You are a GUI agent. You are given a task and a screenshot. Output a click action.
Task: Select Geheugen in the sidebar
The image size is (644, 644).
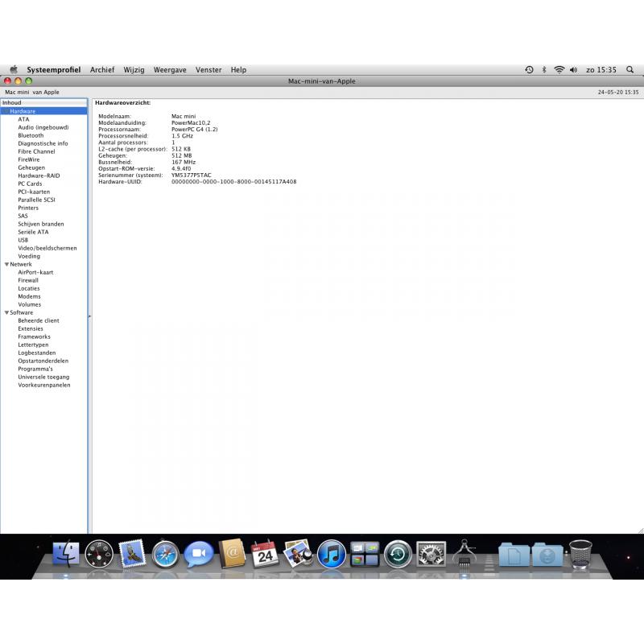click(31, 167)
